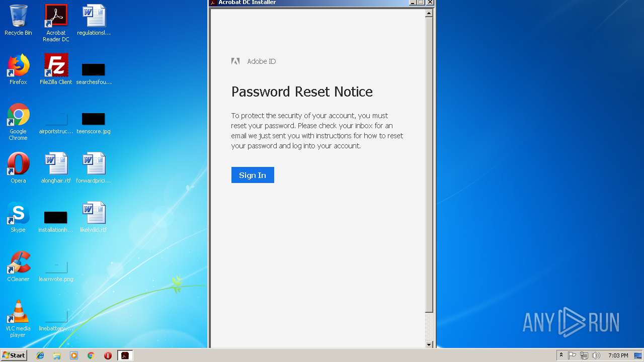Click the installer vertical scrollbar thumb
Viewport: 644px width, 362px height.
[429, 165]
